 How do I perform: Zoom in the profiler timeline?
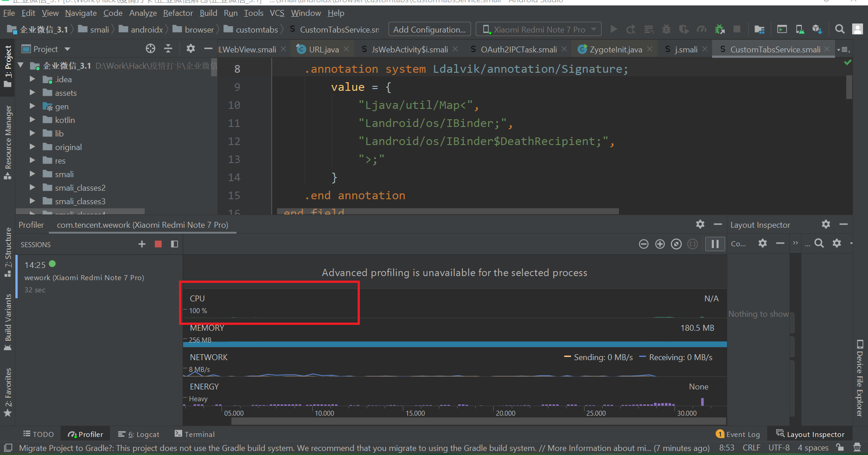click(x=660, y=244)
